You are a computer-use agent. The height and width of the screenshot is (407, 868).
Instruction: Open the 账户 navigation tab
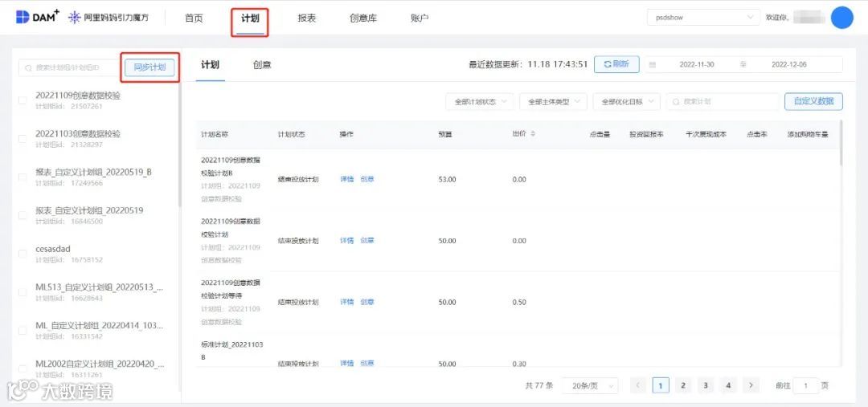pyautogui.click(x=420, y=18)
